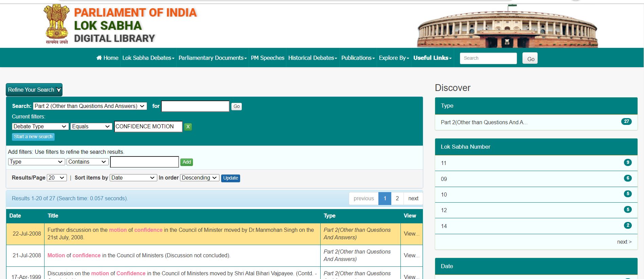Click the green Add filter button
644x279 pixels.
186,162
